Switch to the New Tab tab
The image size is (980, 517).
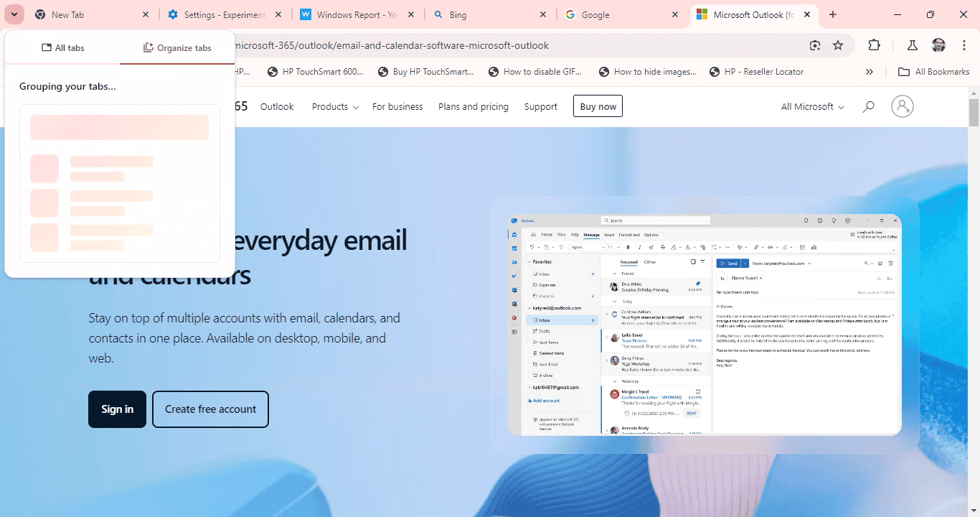click(93, 14)
